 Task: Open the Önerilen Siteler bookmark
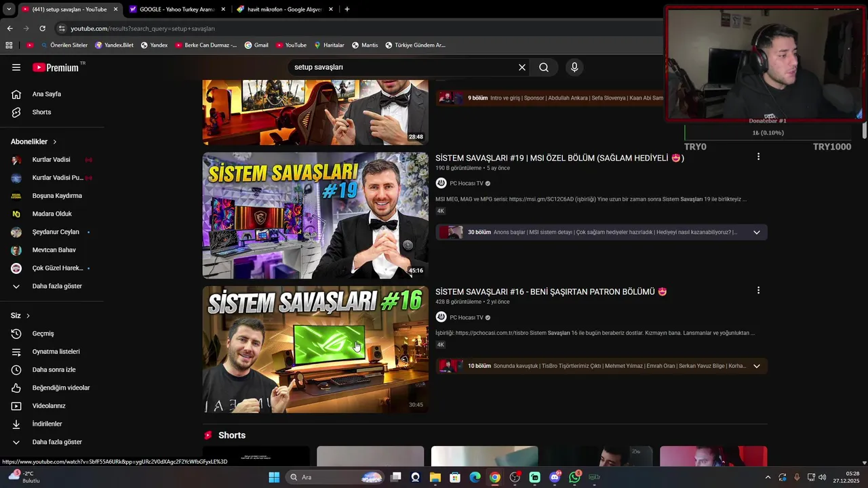(64, 45)
